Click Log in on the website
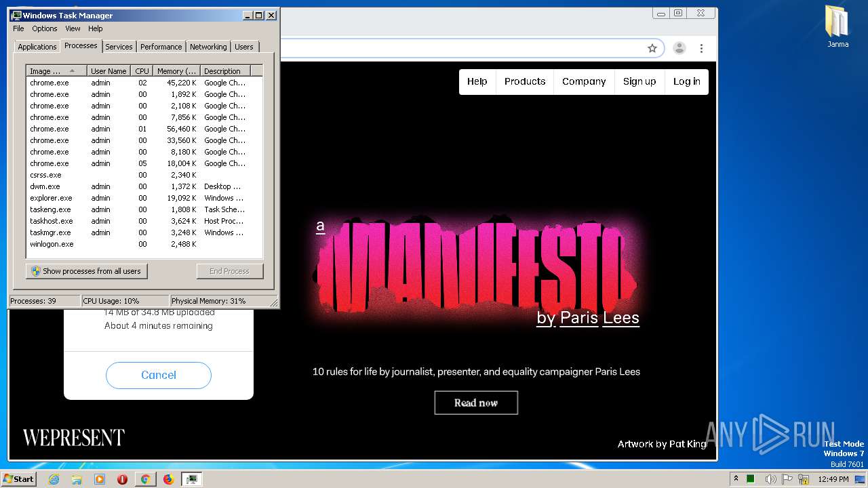 click(687, 81)
